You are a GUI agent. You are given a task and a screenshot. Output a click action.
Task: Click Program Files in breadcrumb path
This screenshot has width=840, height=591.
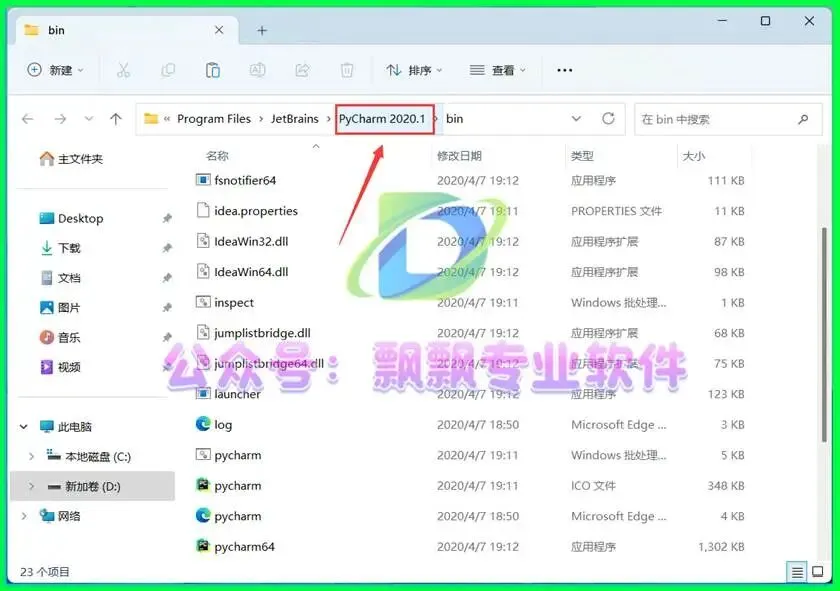(x=214, y=118)
